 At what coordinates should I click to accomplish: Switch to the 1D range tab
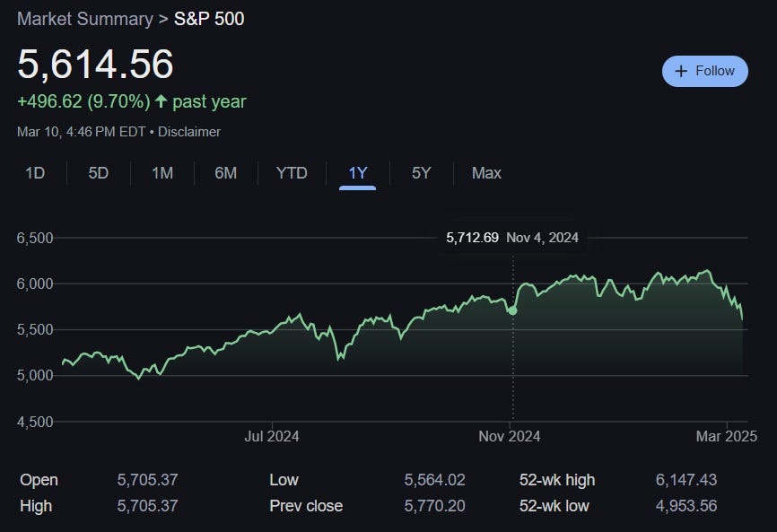coord(35,173)
